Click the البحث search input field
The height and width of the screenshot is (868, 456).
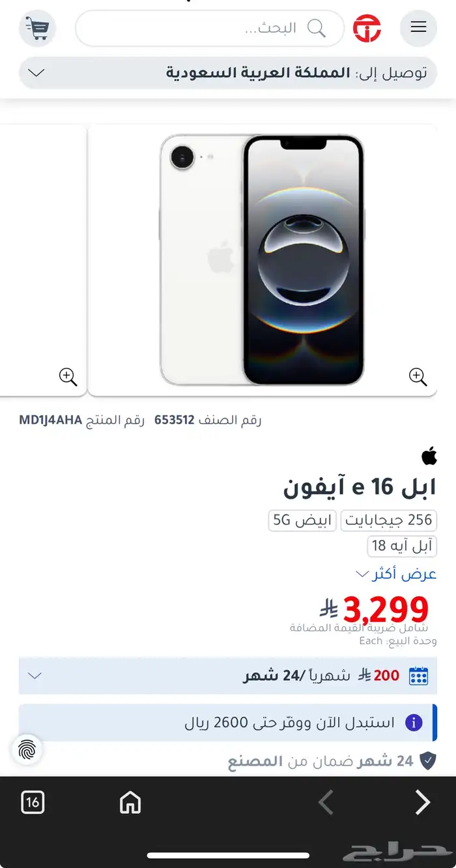click(210, 28)
